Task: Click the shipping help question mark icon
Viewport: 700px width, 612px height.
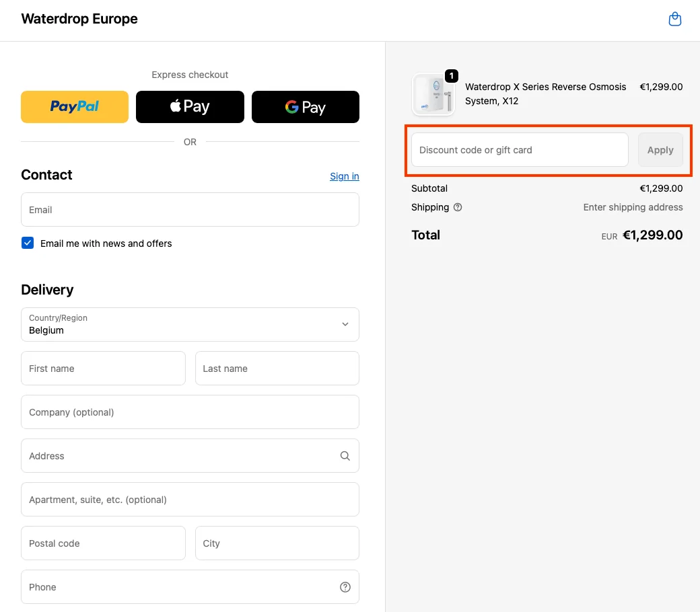Action: click(x=458, y=207)
